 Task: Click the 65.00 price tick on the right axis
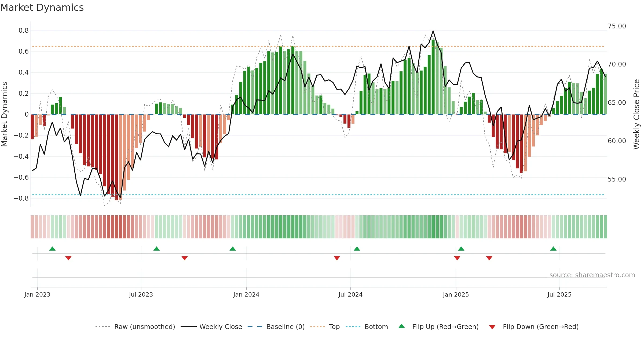(617, 103)
